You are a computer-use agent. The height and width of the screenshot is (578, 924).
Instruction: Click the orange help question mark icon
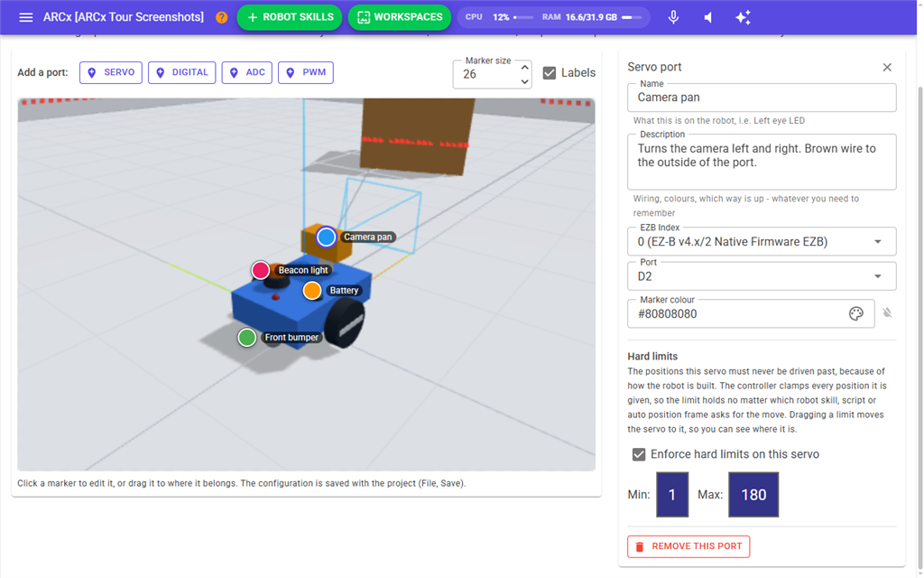click(x=222, y=17)
